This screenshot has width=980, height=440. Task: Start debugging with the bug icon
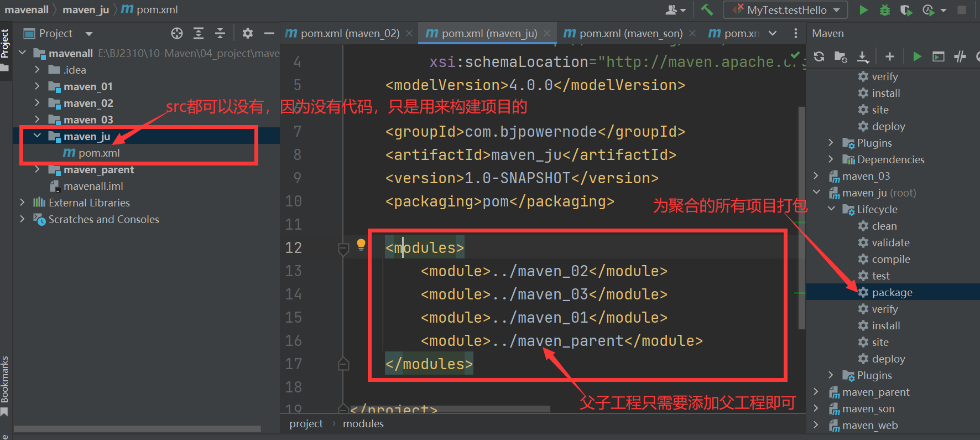coord(885,10)
